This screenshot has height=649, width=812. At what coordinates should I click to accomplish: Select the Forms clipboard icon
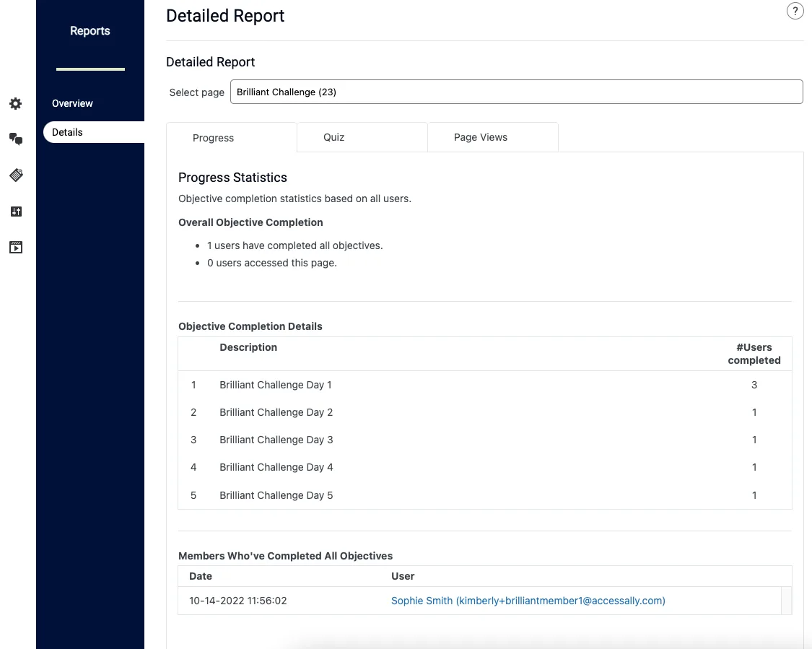[x=15, y=175]
